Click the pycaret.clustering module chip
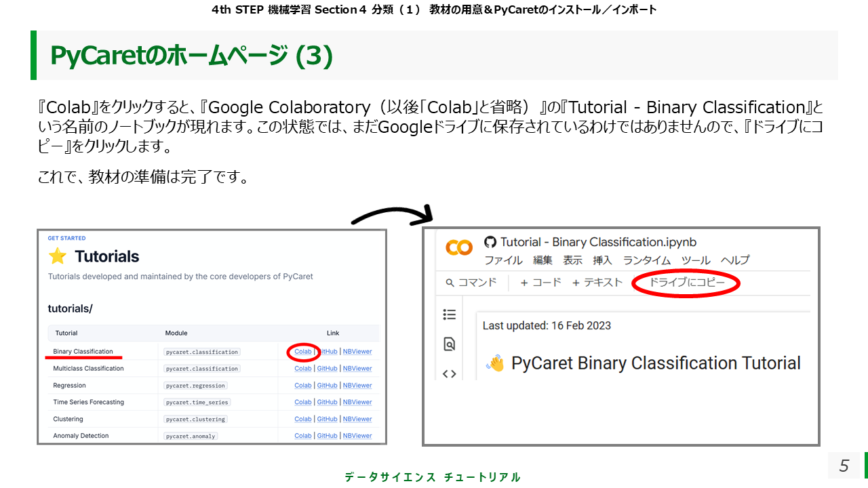Image resolution: width=868 pixels, height=488 pixels. [195, 419]
